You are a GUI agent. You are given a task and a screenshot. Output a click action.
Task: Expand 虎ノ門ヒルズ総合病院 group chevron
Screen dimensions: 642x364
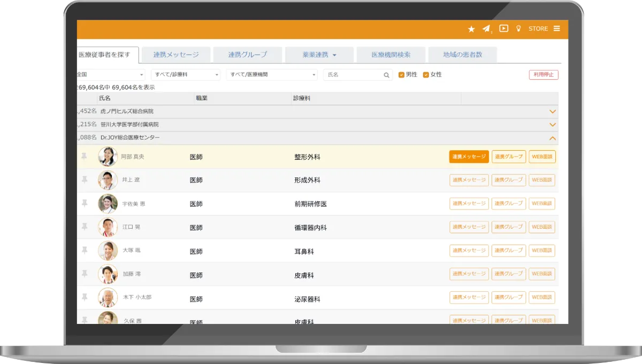[553, 112]
